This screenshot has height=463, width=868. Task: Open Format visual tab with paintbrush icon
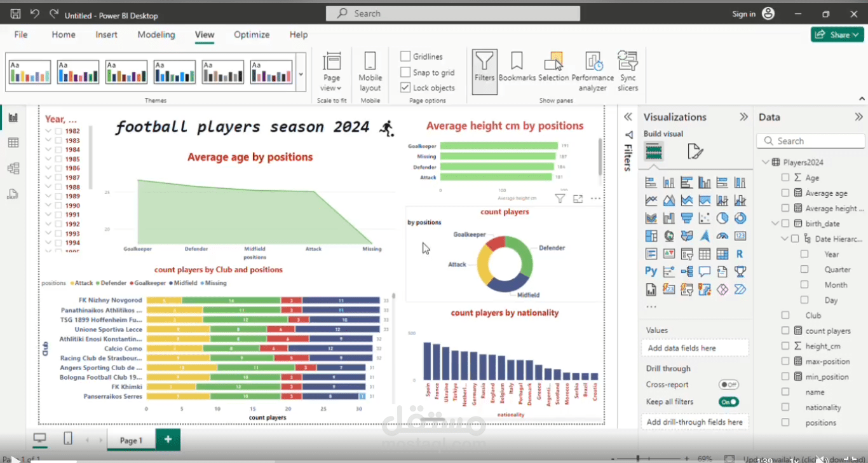(x=695, y=151)
